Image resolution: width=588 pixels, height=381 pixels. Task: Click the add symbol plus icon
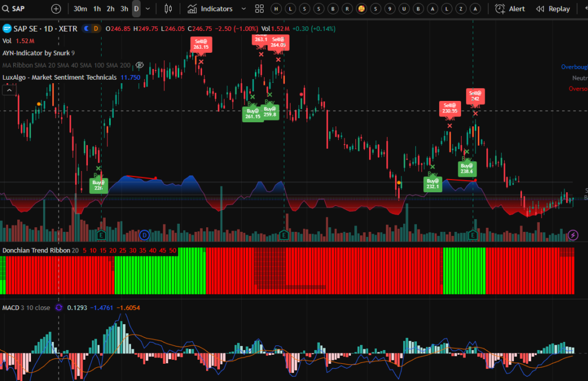point(56,9)
